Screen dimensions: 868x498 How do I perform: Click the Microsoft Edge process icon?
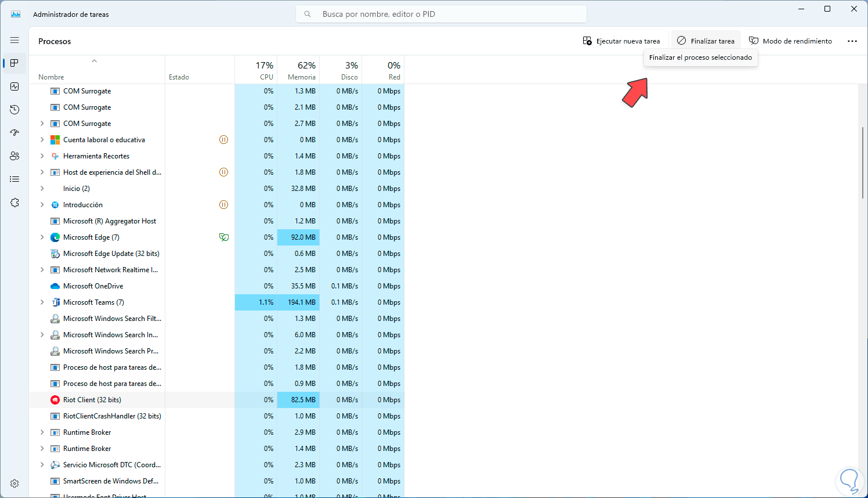55,237
